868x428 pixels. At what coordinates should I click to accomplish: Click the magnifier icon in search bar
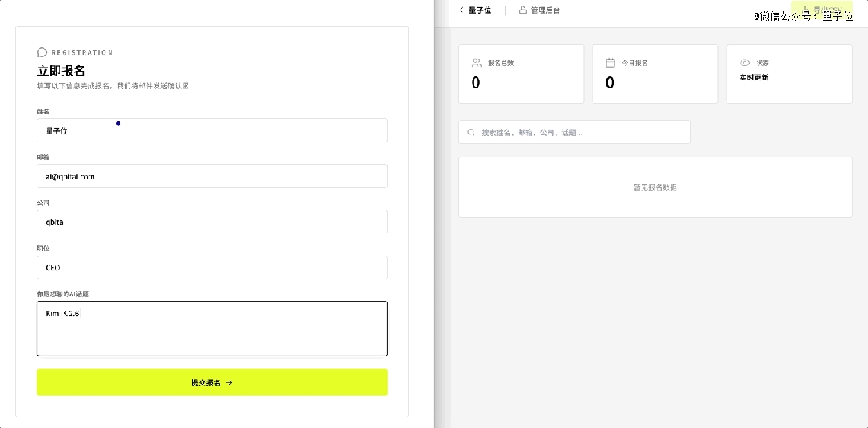coord(471,132)
